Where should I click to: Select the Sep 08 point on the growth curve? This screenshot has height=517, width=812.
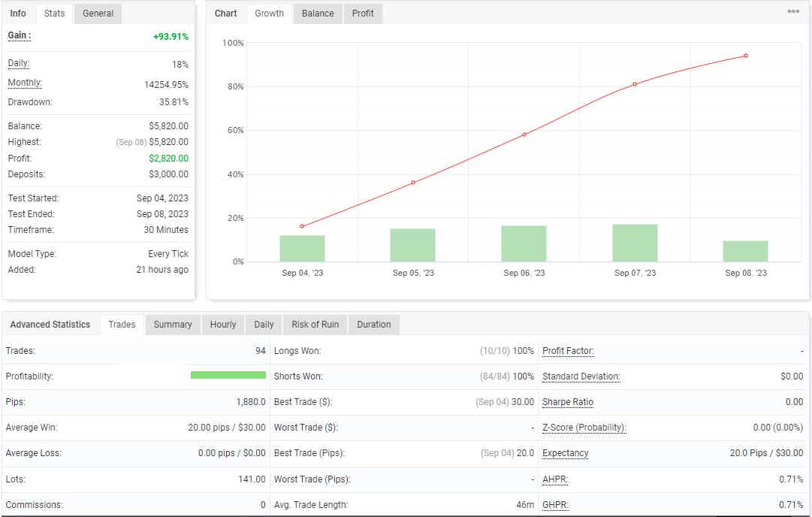(745, 56)
